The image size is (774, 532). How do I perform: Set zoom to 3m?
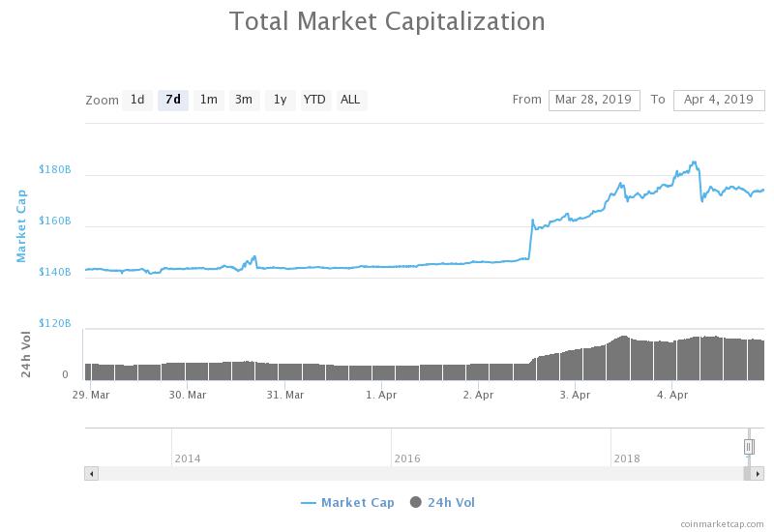click(x=244, y=100)
